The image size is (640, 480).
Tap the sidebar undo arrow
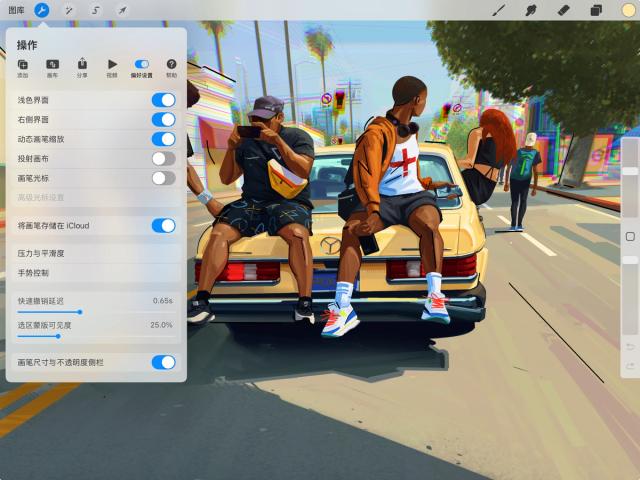[630, 347]
